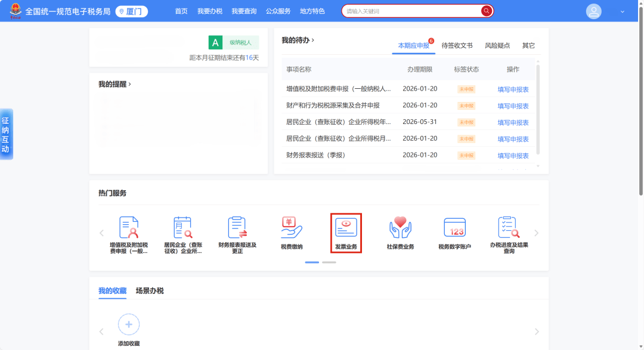Switch to the 待签收文书 tab

[x=457, y=45]
